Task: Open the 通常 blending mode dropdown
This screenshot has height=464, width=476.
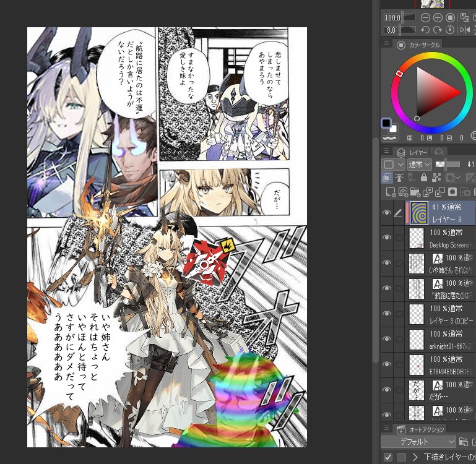Action: [420, 165]
